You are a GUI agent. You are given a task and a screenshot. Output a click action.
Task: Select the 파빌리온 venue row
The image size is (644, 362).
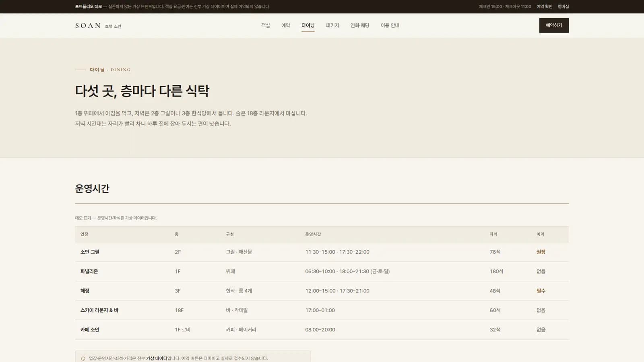[x=322, y=271]
